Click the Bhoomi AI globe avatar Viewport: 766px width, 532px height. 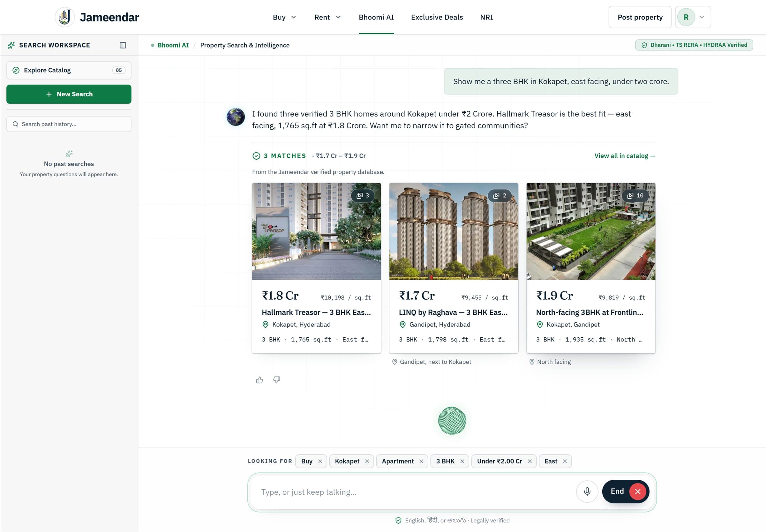click(x=236, y=117)
